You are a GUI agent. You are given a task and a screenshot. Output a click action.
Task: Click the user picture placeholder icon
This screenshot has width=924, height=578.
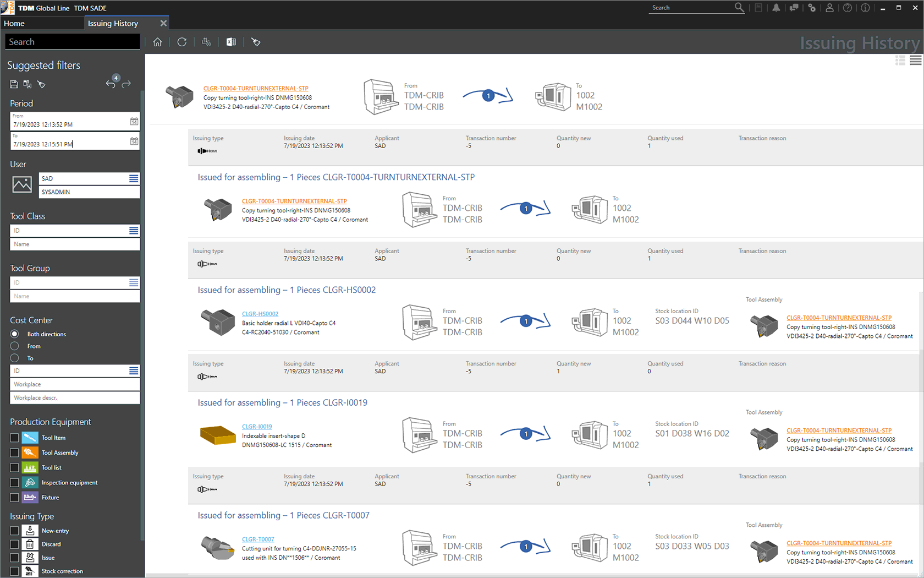point(22,184)
